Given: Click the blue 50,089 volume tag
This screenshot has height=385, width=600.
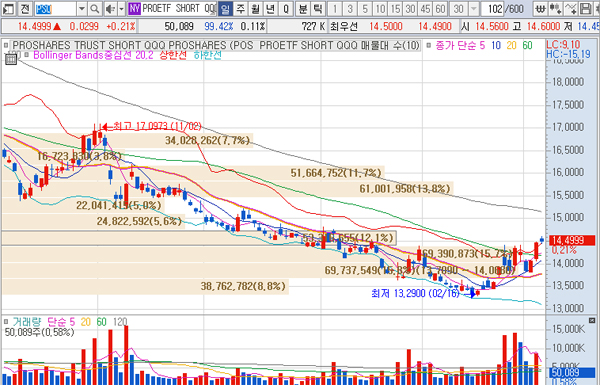Looking at the screenshot, I should click(572, 372).
